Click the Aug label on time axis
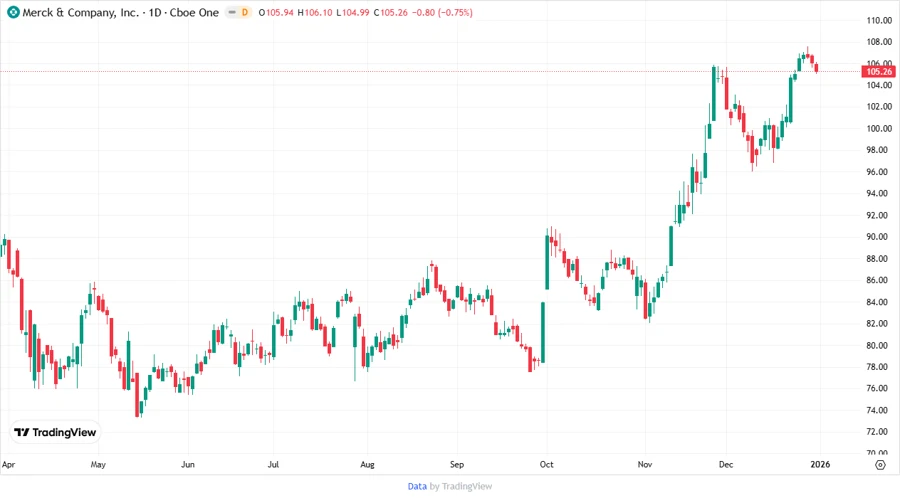 coord(367,465)
